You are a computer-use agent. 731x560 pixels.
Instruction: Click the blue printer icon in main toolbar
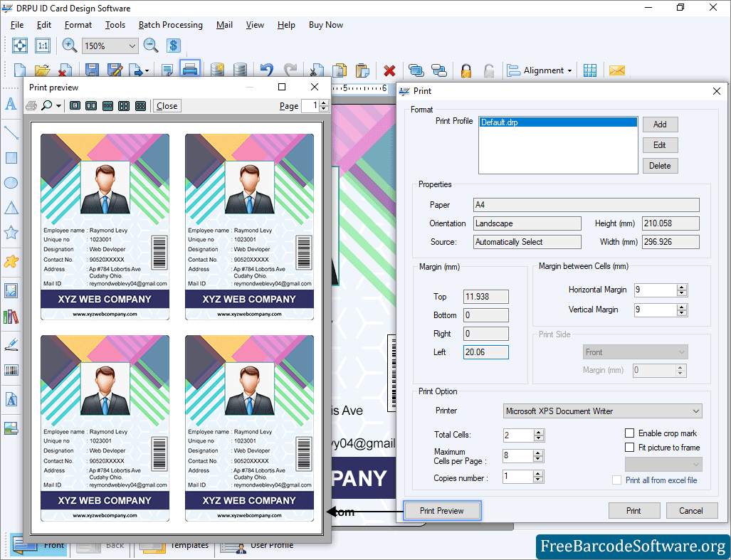(x=190, y=70)
